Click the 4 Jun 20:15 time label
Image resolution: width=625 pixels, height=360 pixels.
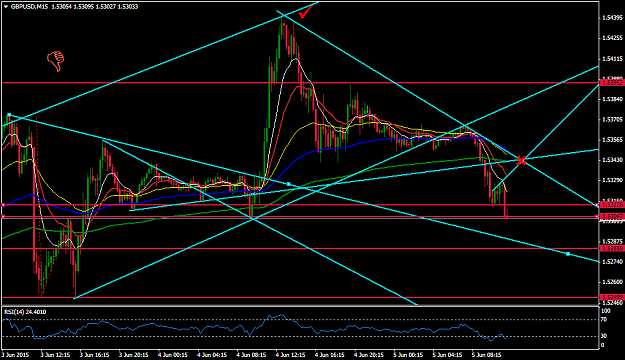(369, 354)
